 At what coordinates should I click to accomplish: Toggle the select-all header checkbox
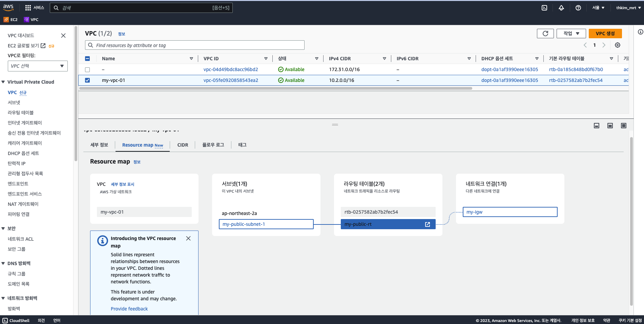pyautogui.click(x=87, y=59)
